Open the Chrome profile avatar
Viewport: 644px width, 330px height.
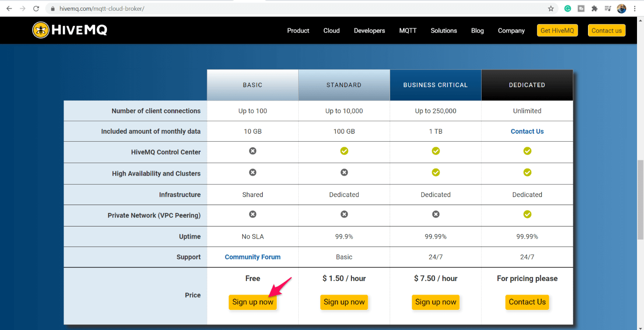[621, 8]
